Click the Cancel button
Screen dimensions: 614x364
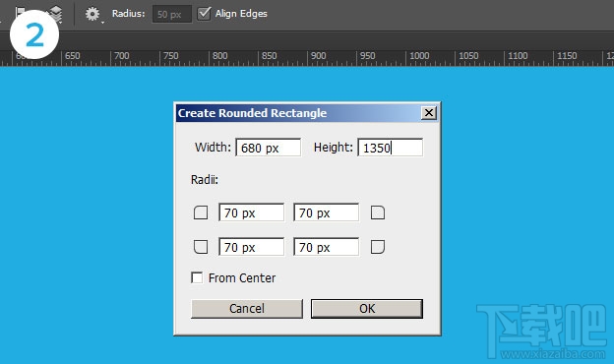click(x=247, y=309)
